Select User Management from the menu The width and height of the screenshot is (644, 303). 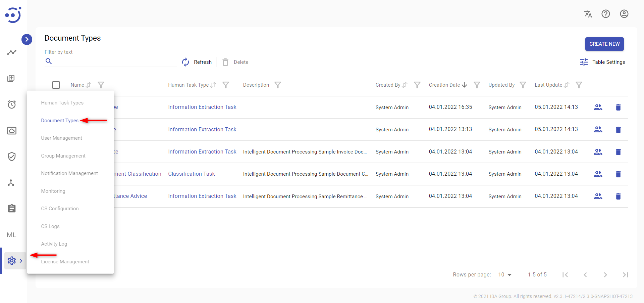[x=61, y=138]
